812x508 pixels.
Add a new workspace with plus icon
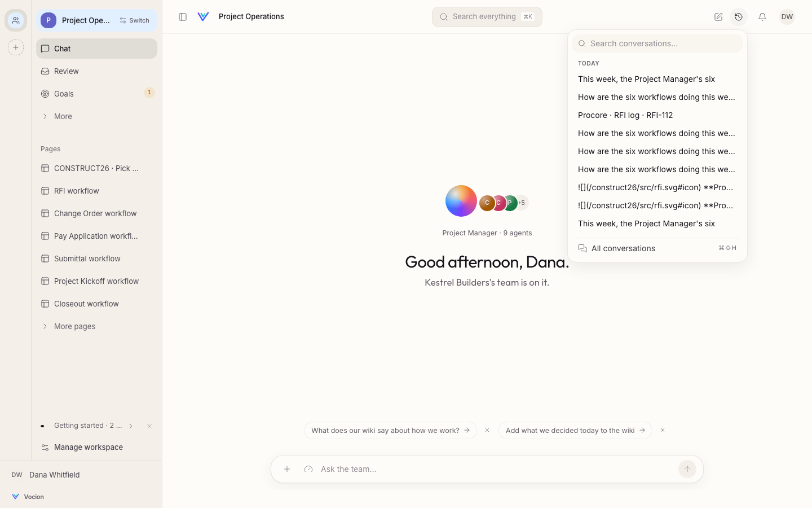[x=16, y=47]
